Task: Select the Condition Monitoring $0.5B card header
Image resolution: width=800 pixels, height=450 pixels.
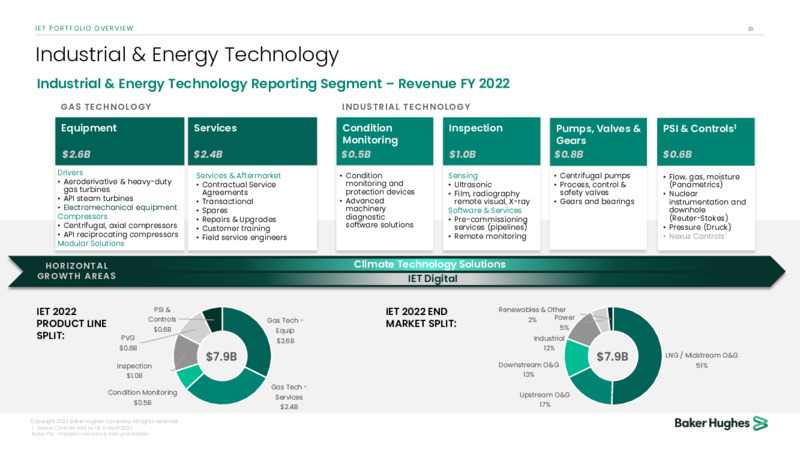Action: 385,141
